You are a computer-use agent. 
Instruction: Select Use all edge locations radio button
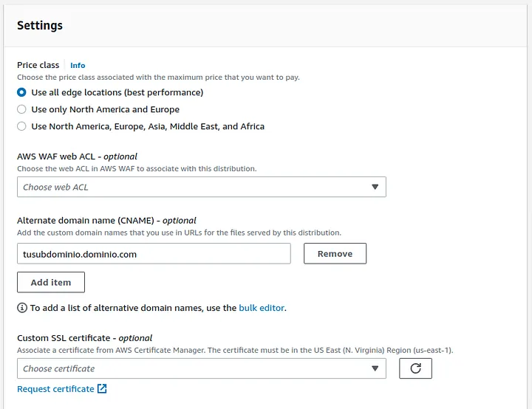pos(21,92)
